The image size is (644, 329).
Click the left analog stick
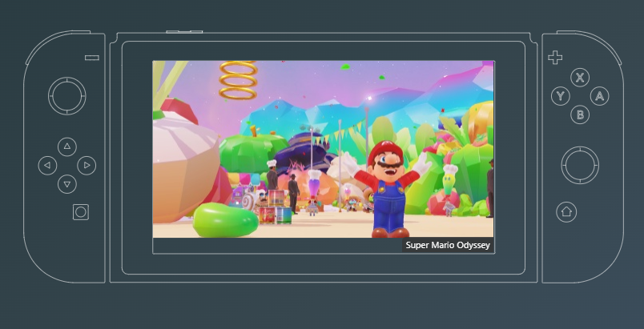[67, 96]
